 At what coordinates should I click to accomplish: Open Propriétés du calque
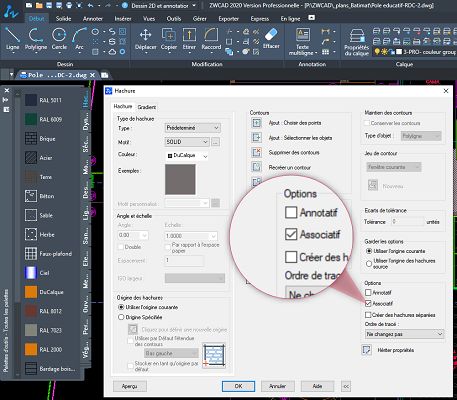[x=356, y=42]
